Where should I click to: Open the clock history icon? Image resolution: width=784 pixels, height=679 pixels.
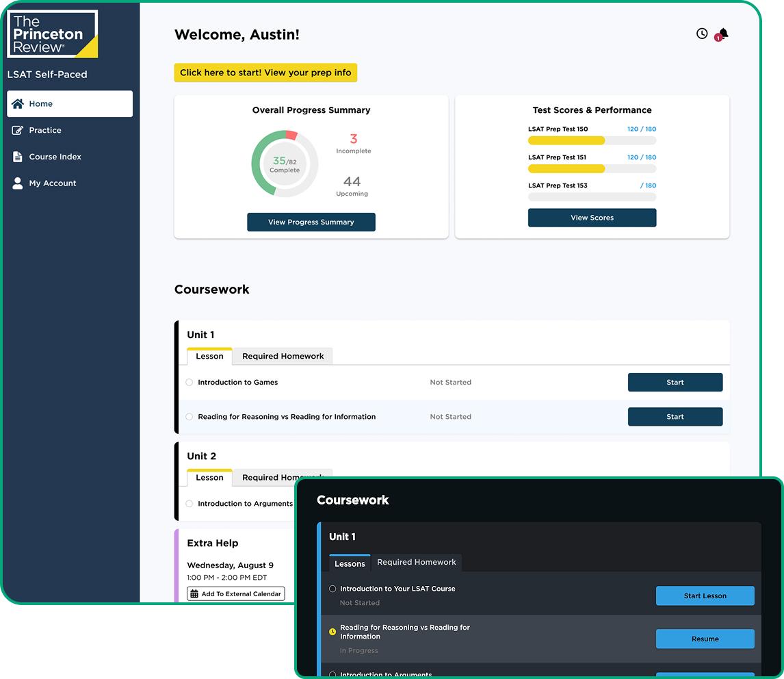[x=702, y=34]
